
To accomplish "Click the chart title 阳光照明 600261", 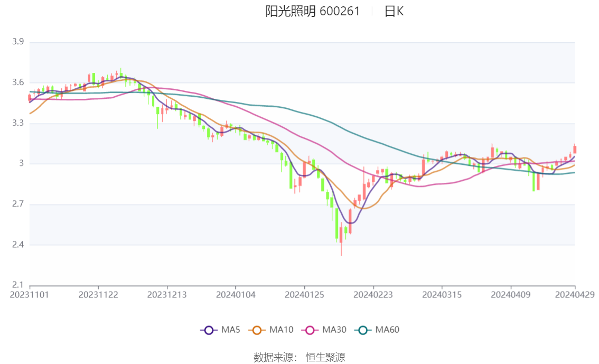I will (313, 12).
